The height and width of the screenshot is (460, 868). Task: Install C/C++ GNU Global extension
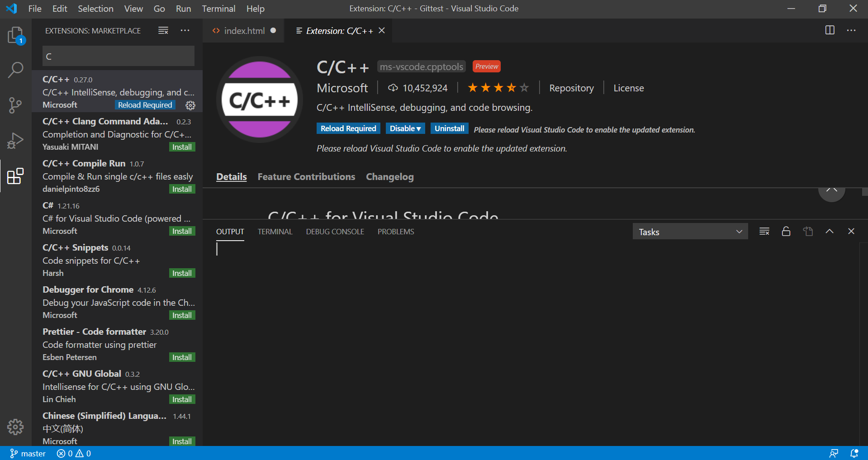[x=182, y=399]
